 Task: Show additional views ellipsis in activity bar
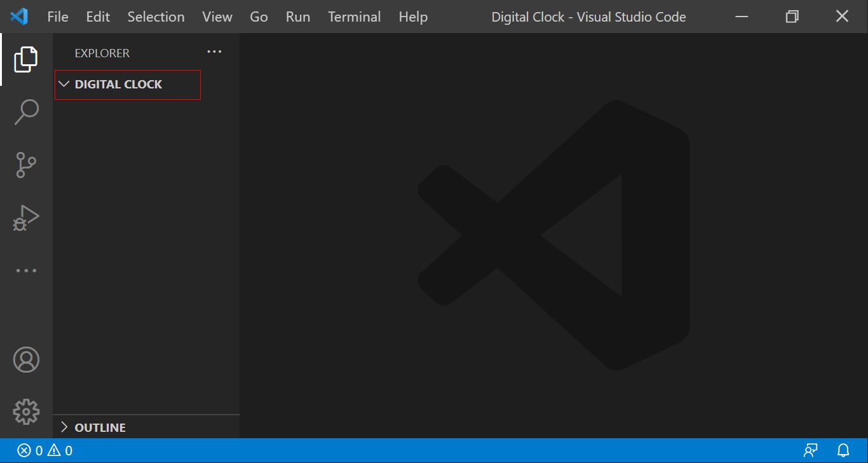pyautogui.click(x=26, y=270)
